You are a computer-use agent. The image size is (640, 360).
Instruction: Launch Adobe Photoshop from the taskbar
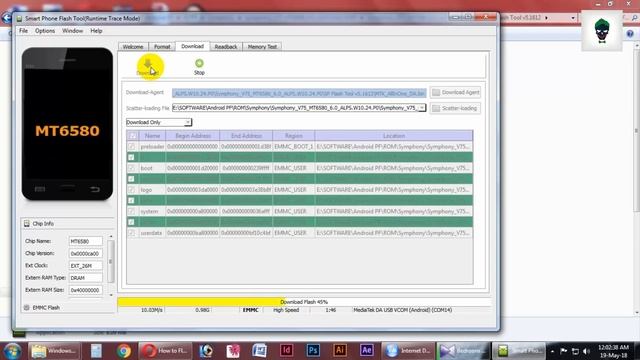[x=313, y=351]
